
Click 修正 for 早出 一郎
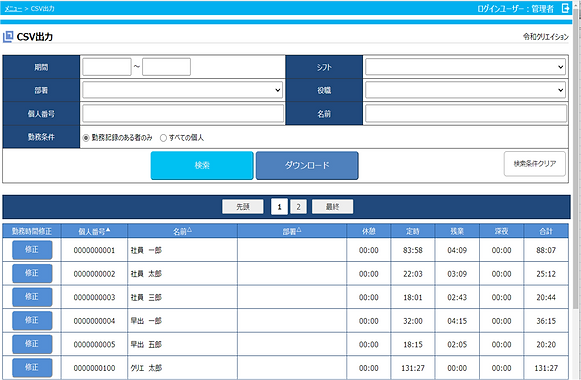tap(32, 320)
